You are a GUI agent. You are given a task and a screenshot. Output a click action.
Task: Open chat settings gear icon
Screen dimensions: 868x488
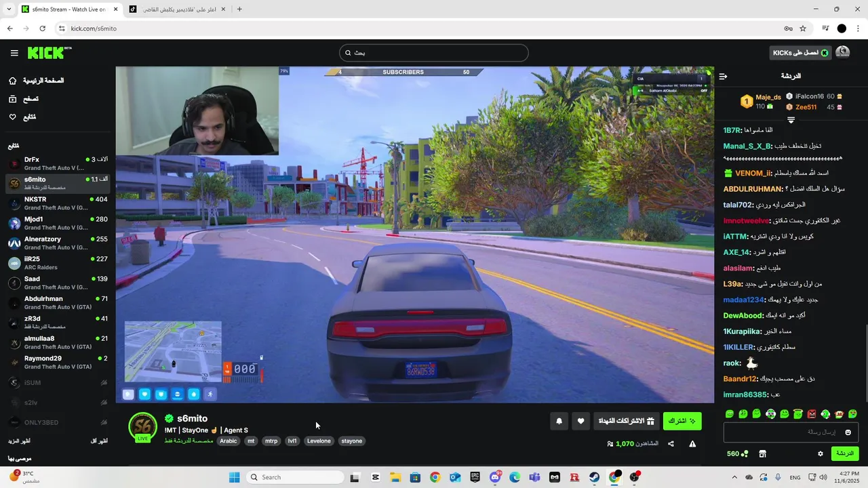(x=820, y=453)
